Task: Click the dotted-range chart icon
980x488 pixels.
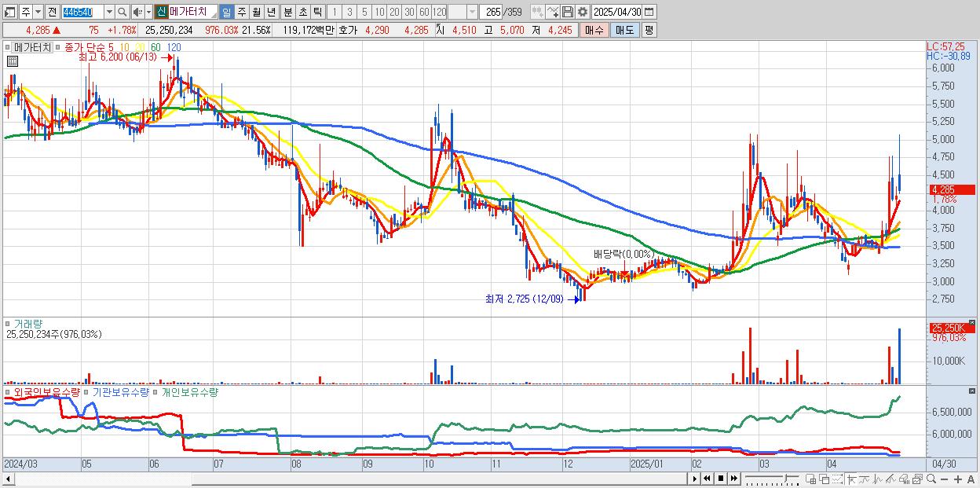Action: coord(838,479)
